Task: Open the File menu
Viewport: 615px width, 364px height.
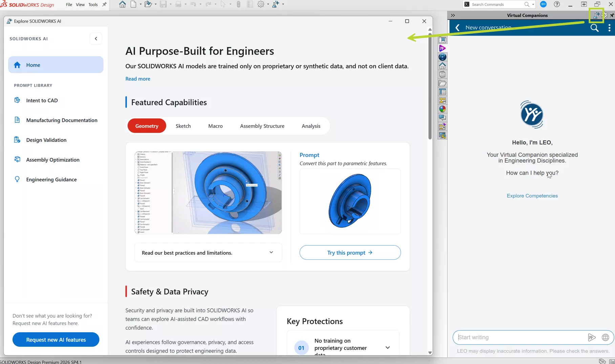Action: (69, 5)
